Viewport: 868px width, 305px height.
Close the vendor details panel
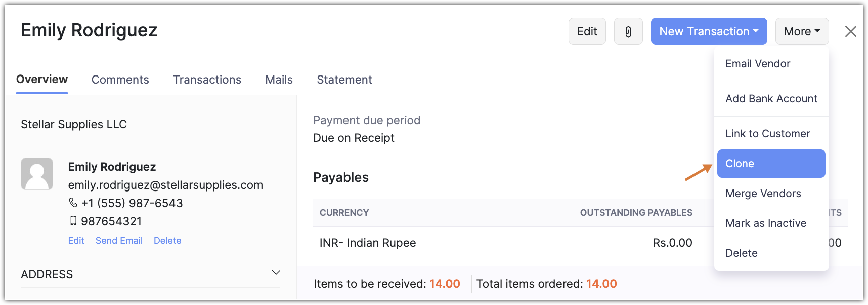(850, 31)
